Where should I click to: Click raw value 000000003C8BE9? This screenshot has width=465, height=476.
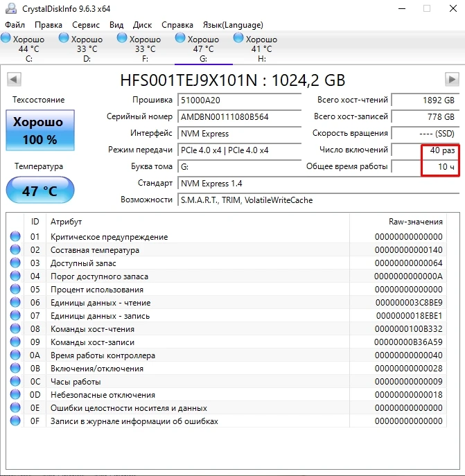pyautogui.click(x=409, y=303)
